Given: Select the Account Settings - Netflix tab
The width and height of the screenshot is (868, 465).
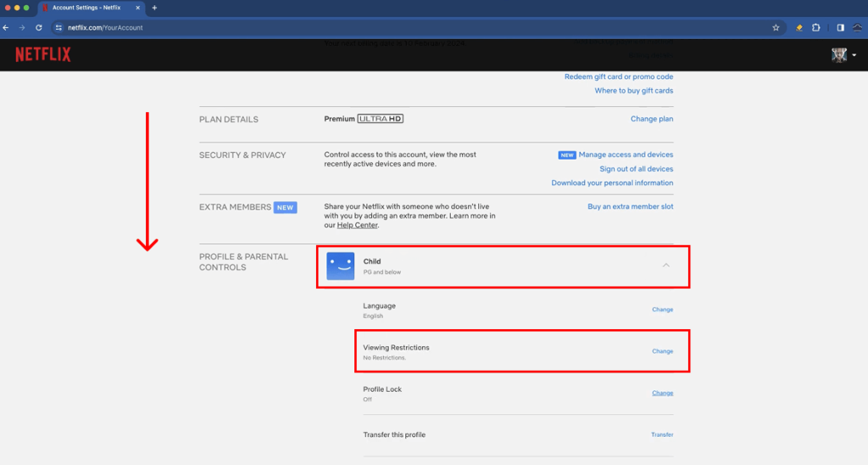Looking at the screenshot, I should [x=92, y=8].
